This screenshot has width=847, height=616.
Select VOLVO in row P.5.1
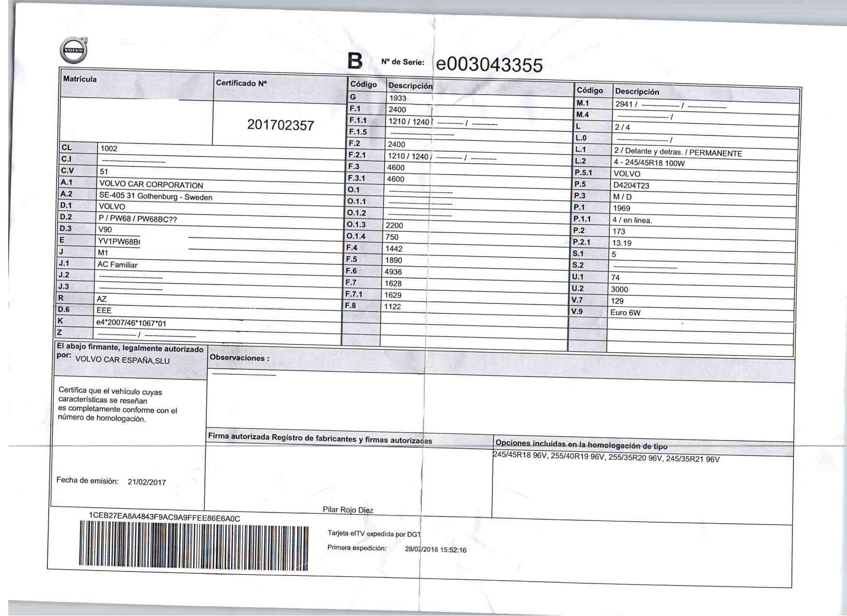tap(627, 174)
